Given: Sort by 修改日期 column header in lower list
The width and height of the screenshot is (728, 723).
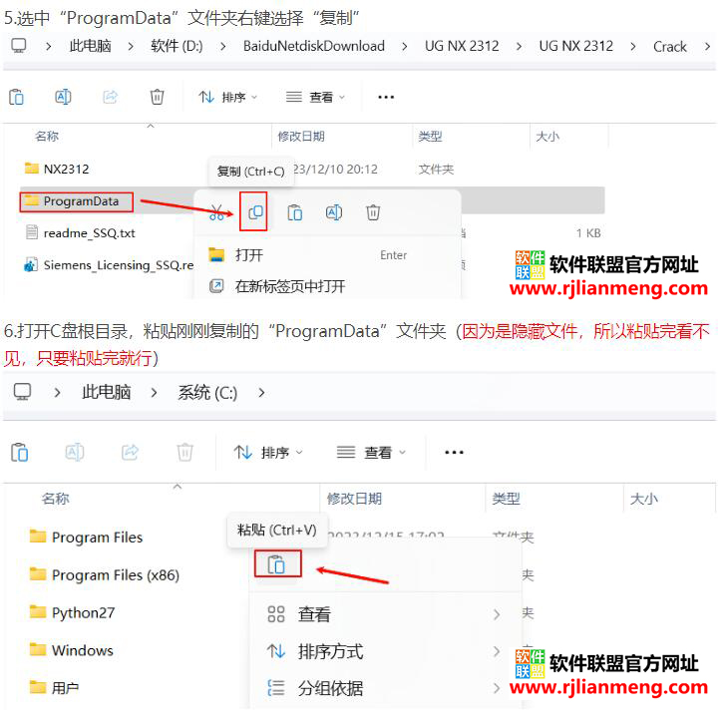Looking at the screenshot, I should [x=354, y=499].
